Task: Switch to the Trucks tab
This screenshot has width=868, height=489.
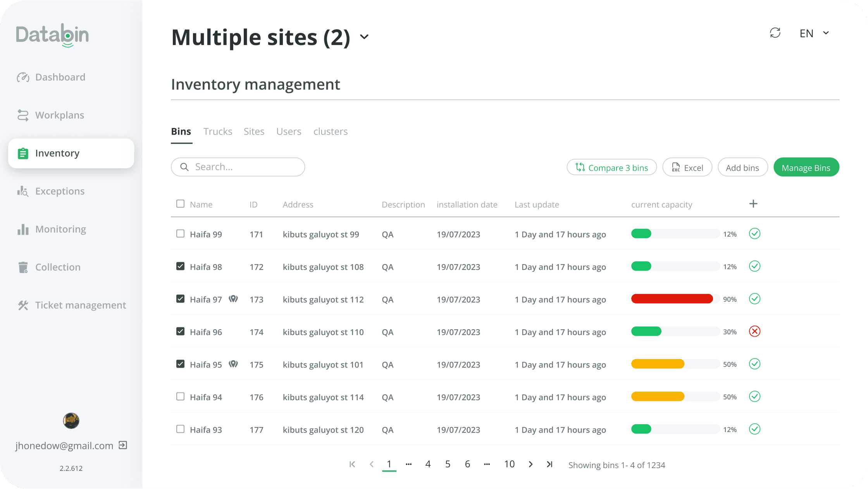Action: (x=218, y=131)
